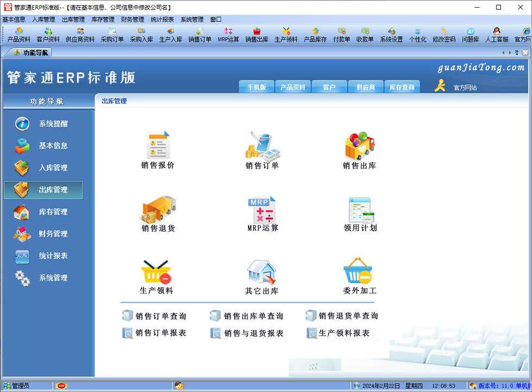Viewport: 532px width, 392px height.
Task: Close the 功能导航 tab with X button
Action: pyautogui.click(x=525, y=53)
